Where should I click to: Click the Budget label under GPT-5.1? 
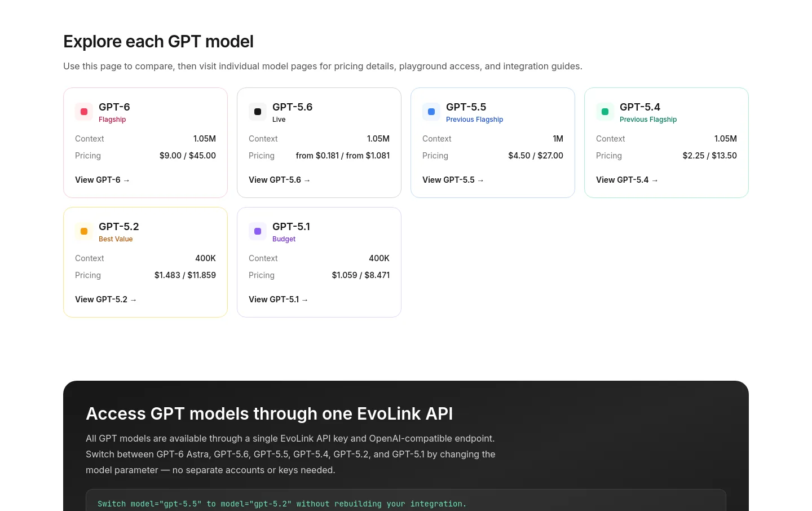coord(284,239)
